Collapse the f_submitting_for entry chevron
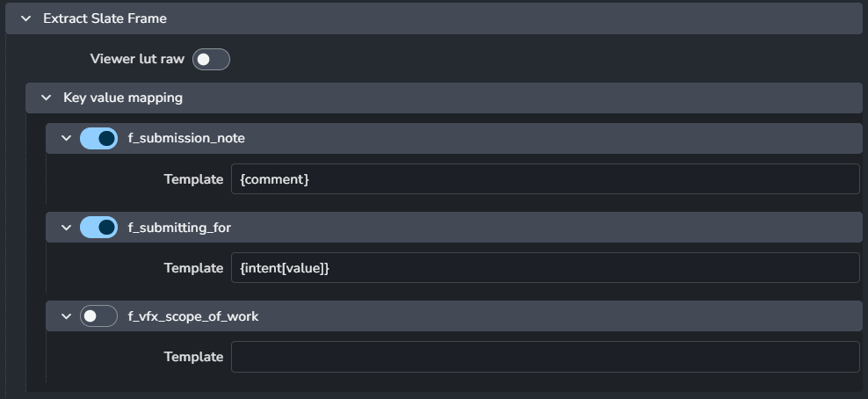868x399 pixels. click(x=66, y=228)
